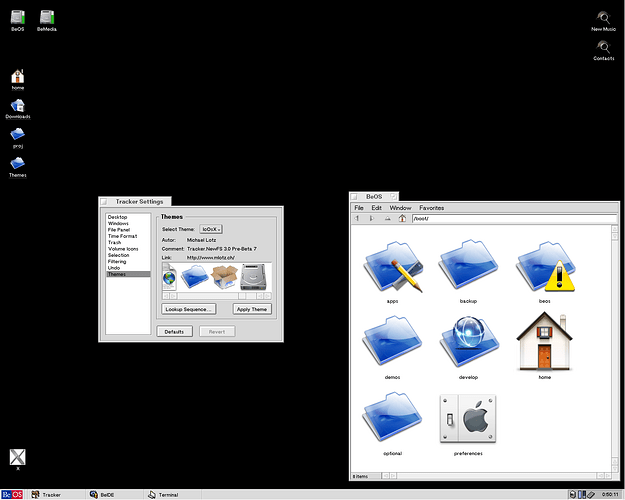This screenshot has width=625, height=500.
Task: Click the Tracker Settings window title tab
Action: (135, 201)
